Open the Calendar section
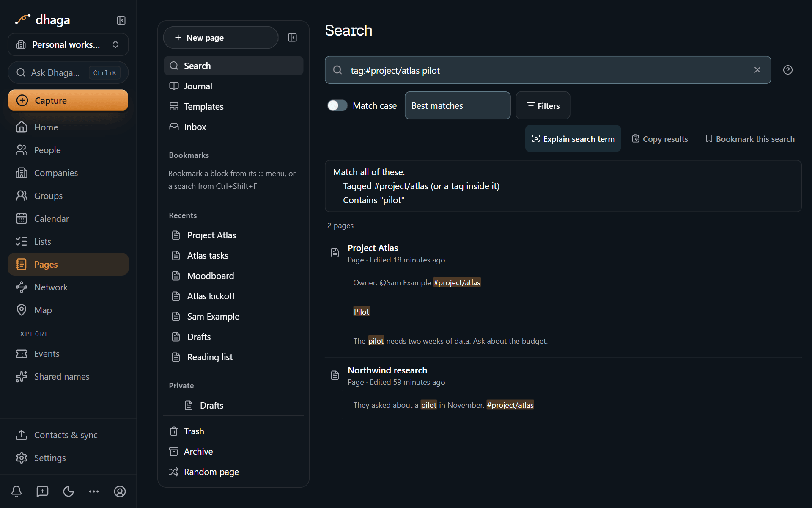812x508 pixels. 68,218
